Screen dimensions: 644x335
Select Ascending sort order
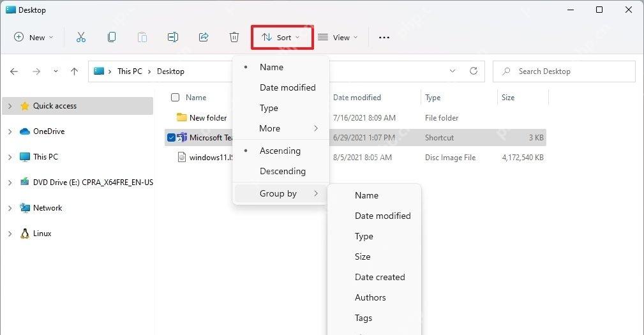(x=281, y=151)
